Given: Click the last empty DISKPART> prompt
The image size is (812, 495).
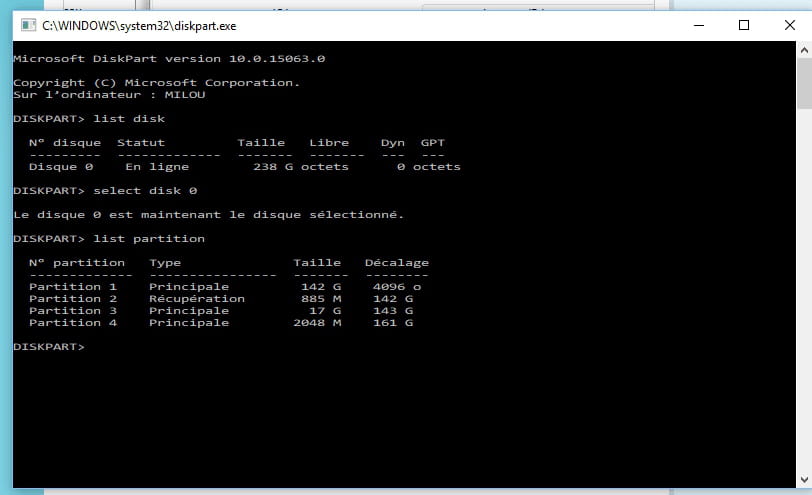Looking at the screenshot, I should (x=49, y=347).
